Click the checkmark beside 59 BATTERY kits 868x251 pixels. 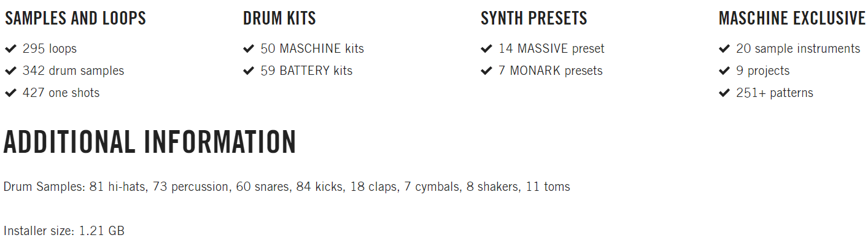pyautogui.click(x=248, y=71)
